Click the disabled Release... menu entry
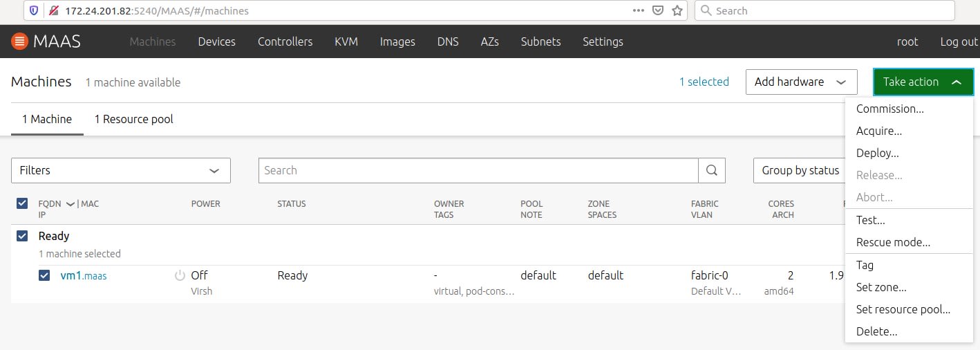Viewport: 980px width, 350px height. [909, 175]
